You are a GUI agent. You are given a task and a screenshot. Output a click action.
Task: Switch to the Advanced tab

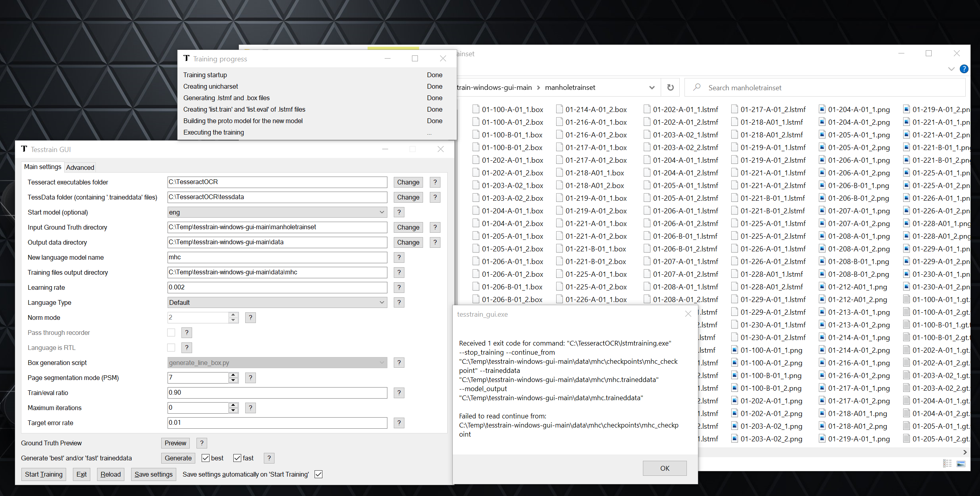[80, 167]
